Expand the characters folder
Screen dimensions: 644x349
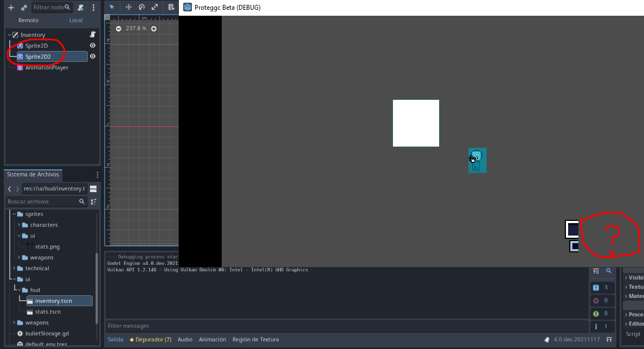(19, 225)
